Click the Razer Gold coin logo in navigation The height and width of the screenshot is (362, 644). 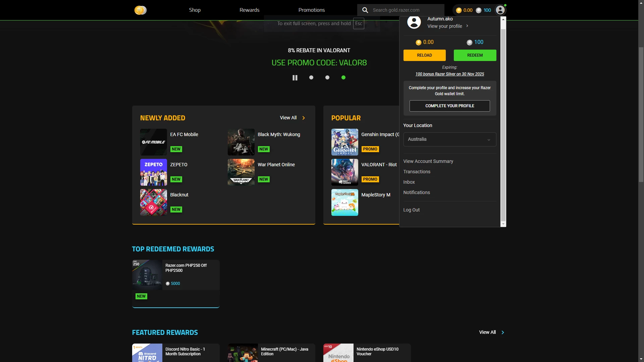[x=140, y=10]
